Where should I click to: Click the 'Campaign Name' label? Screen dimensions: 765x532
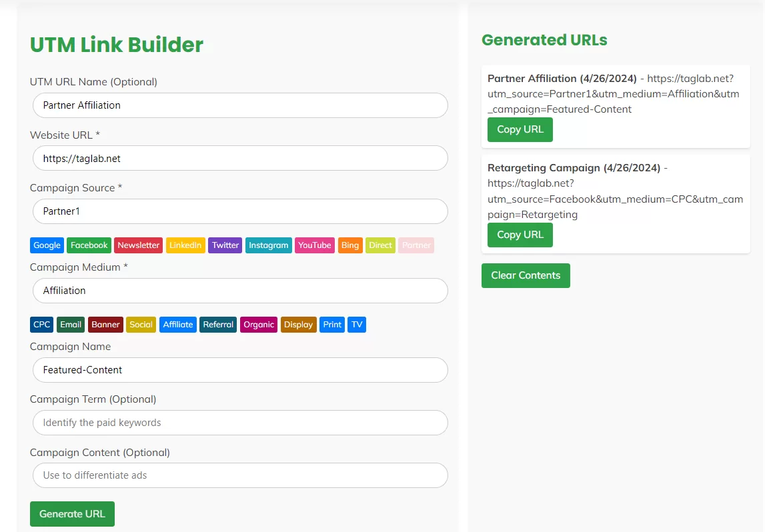70,347
